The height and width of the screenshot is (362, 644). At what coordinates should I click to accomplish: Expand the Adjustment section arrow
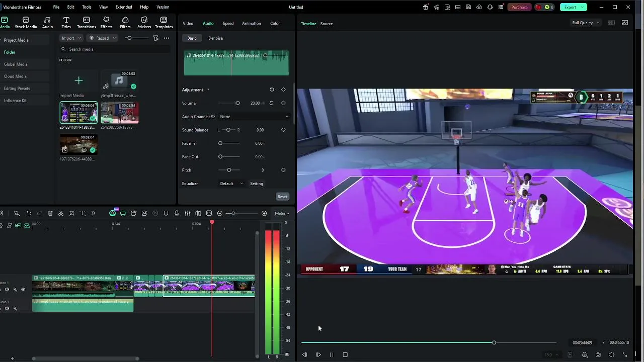[x=208, y=90]
